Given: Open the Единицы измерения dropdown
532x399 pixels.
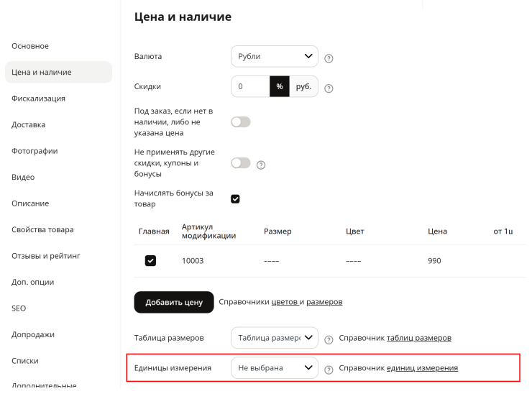Looking at the screenshot, I should click(275, 368).
